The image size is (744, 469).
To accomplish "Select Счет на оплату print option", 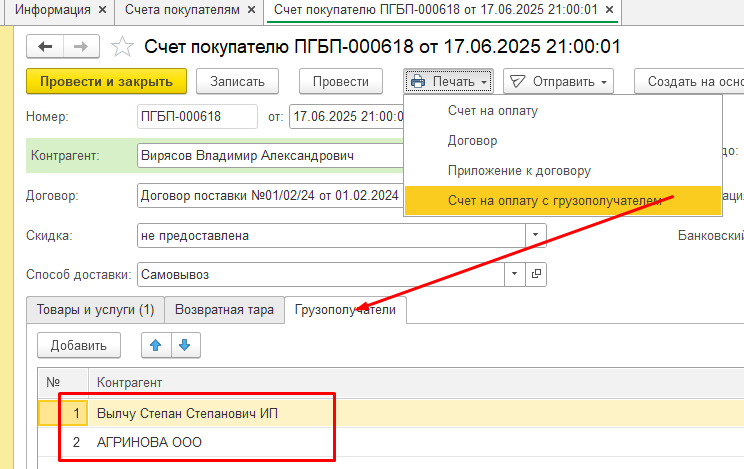I will [x=493, y=111].
